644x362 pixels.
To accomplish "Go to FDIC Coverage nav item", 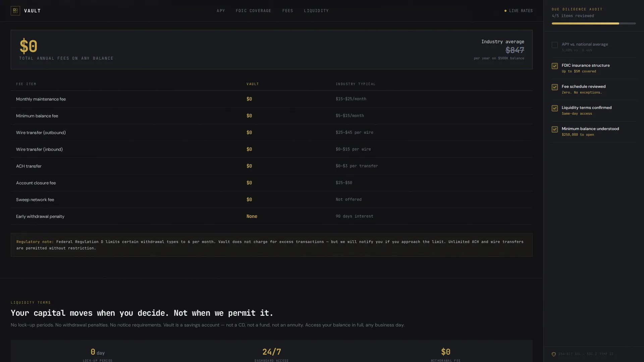I will (x=254, y=11).
